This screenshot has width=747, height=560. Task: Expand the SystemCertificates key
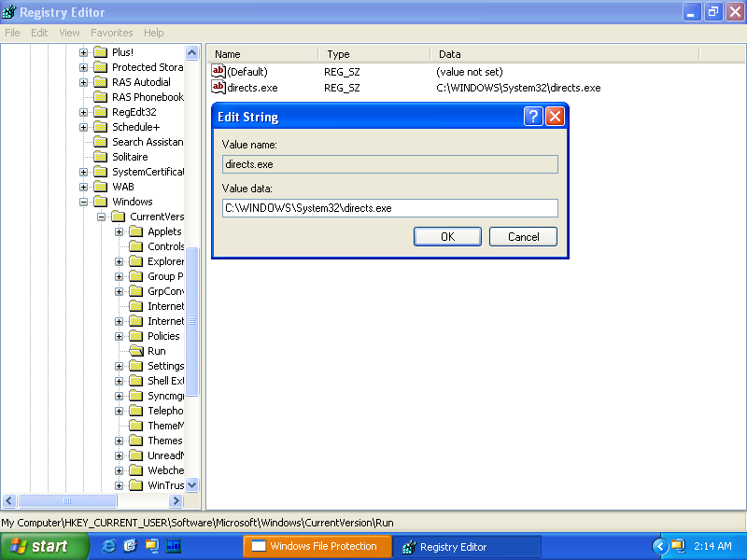click(83, 172)
